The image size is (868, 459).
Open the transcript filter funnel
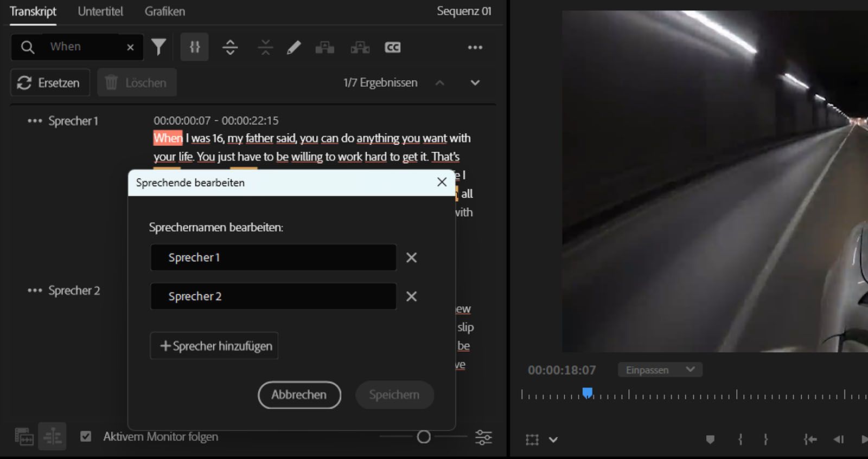click(158, 47)
